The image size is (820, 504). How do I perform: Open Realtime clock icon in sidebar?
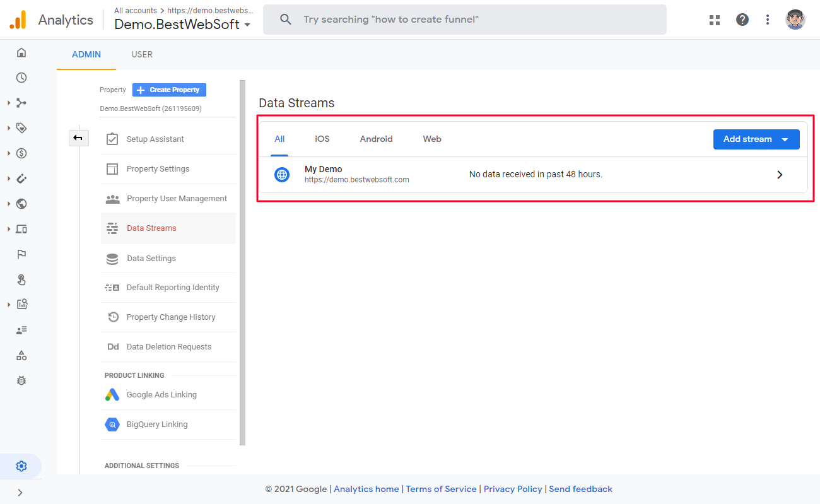tap(21, 78)
